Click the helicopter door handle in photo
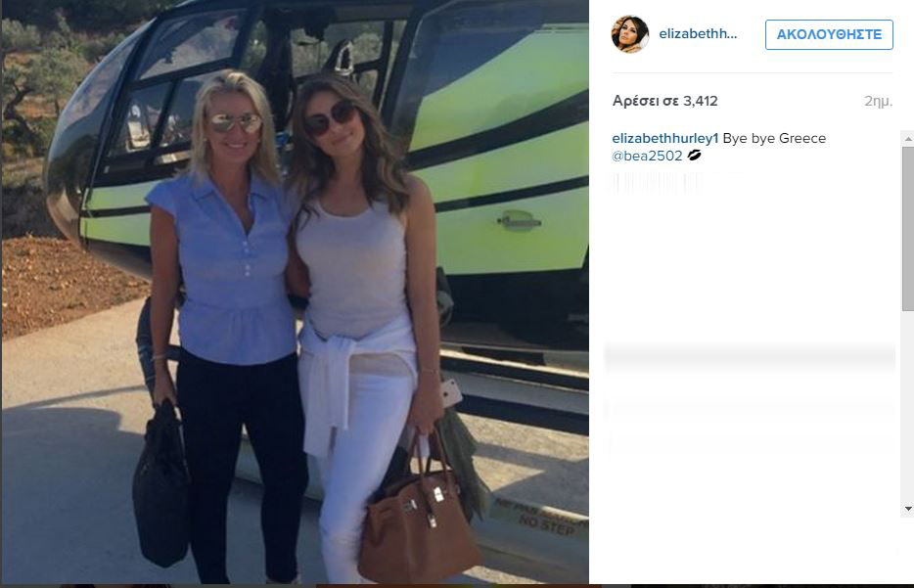The image size is (914, 588). [x=519, y=221]
